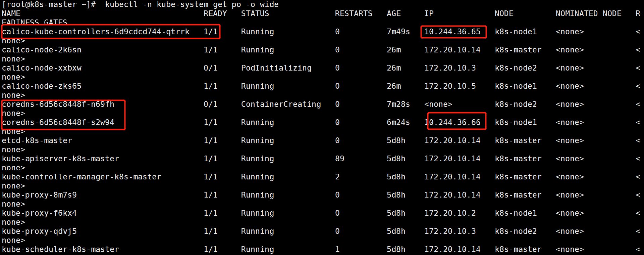Click pod name calico-node-xxbxw
Image resolution: width=644 pixels, height=255 pixels.
click(42, 68)
